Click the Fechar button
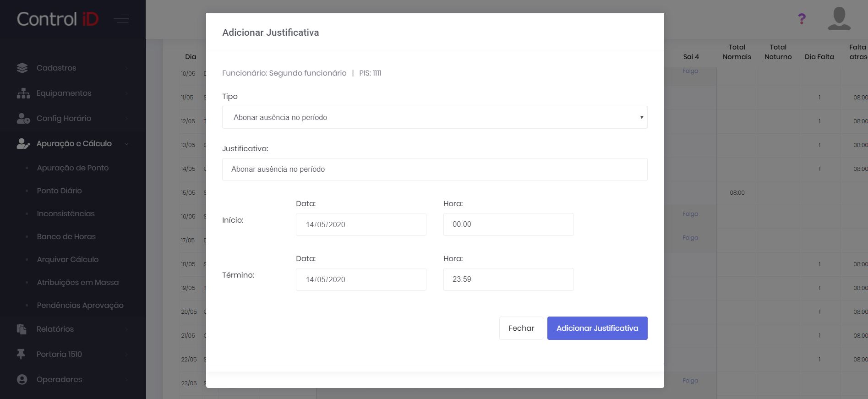The height and width of the screenshot is (399, 868). 521,328
